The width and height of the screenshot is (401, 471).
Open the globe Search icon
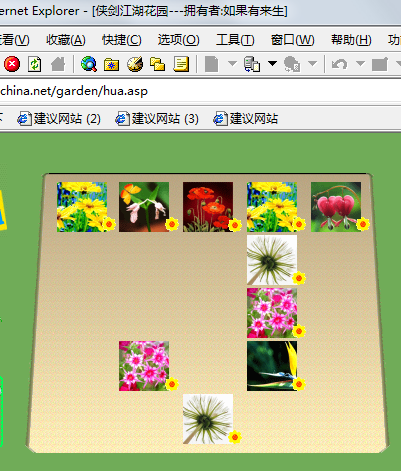click(x=89, y=64)
